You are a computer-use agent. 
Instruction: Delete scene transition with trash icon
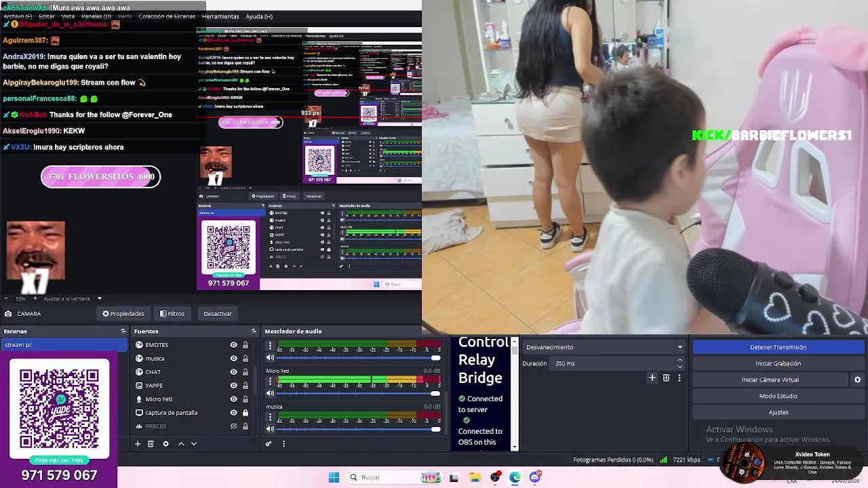[666, 378]
